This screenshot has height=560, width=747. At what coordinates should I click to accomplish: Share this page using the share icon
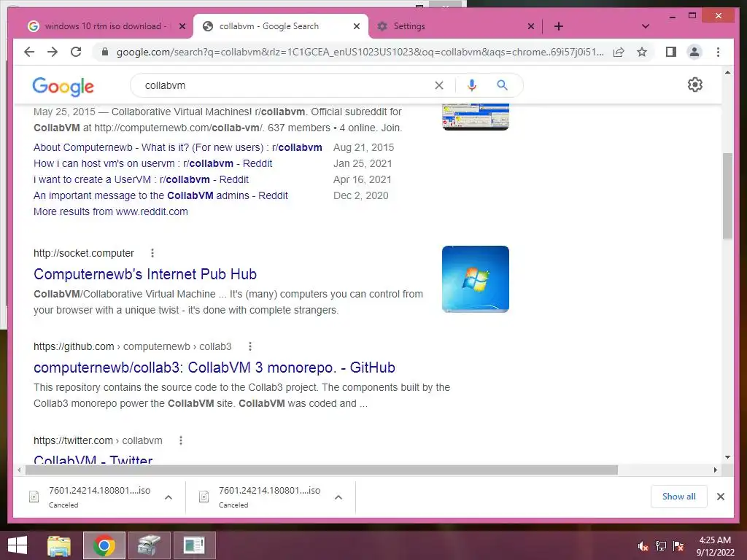pos(619,52)
